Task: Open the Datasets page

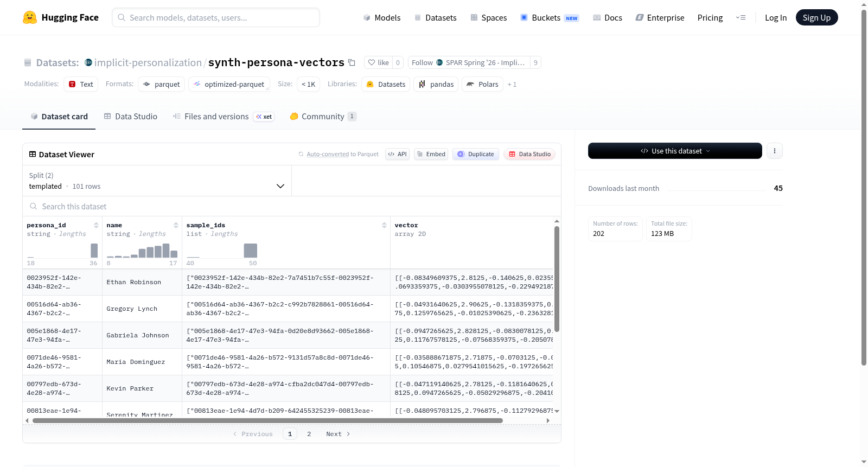Action: [435, 17]
